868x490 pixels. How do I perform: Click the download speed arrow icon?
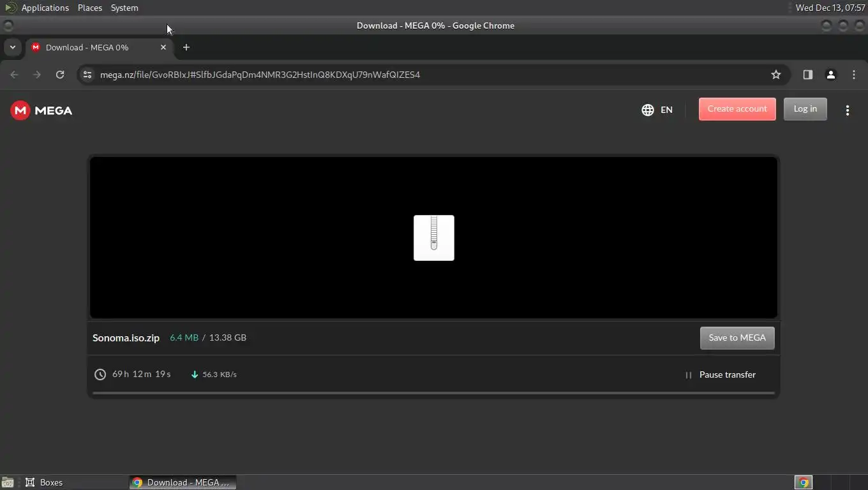[195, 375]
